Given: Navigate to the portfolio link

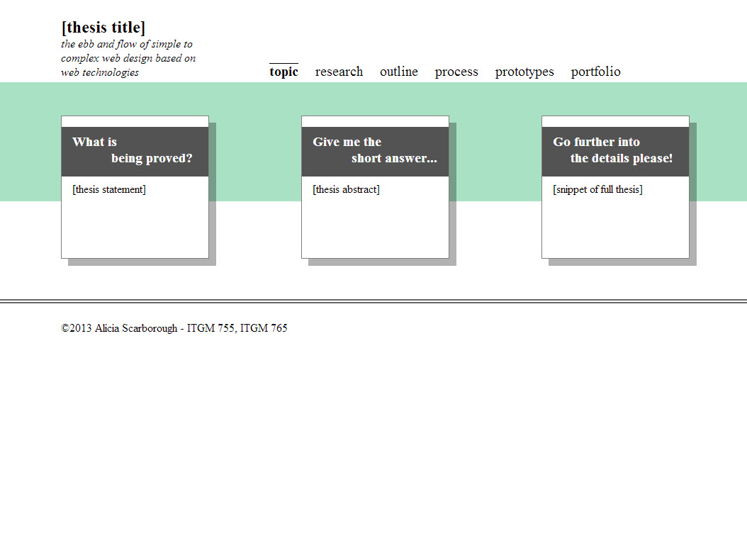Looking at the screenshot, I should (x=595, y=72).
